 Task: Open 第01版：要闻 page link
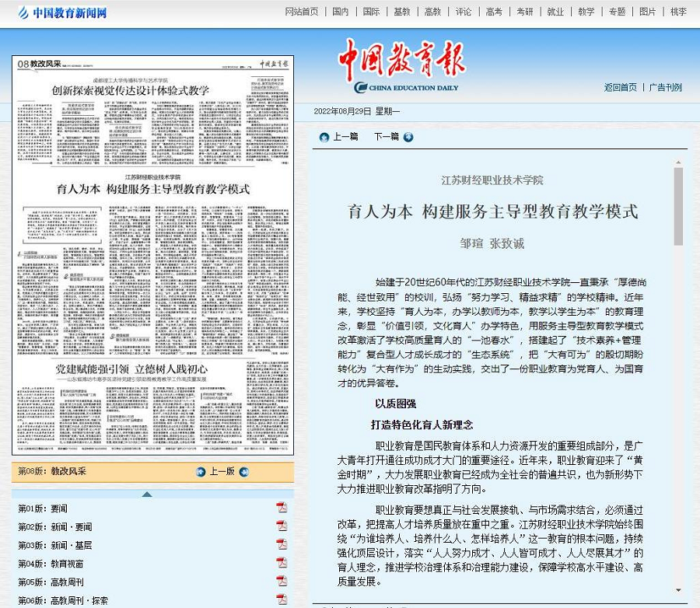(x=43, y=508)
